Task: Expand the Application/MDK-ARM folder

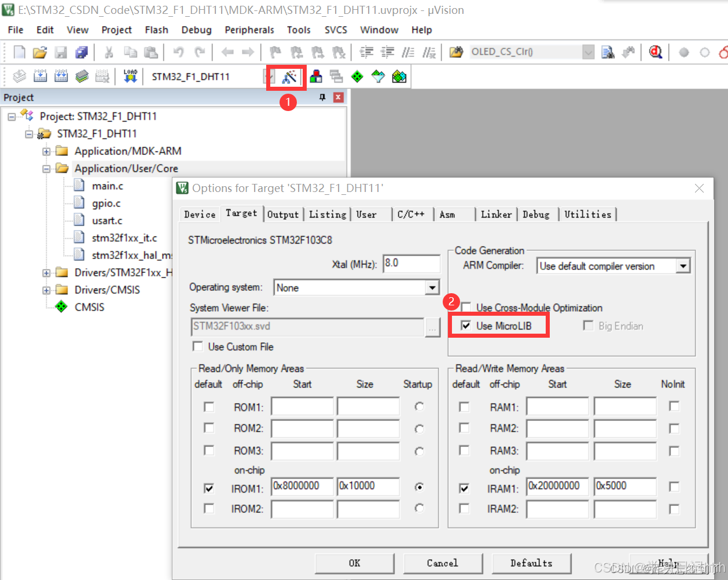Action: pos(46,152)
